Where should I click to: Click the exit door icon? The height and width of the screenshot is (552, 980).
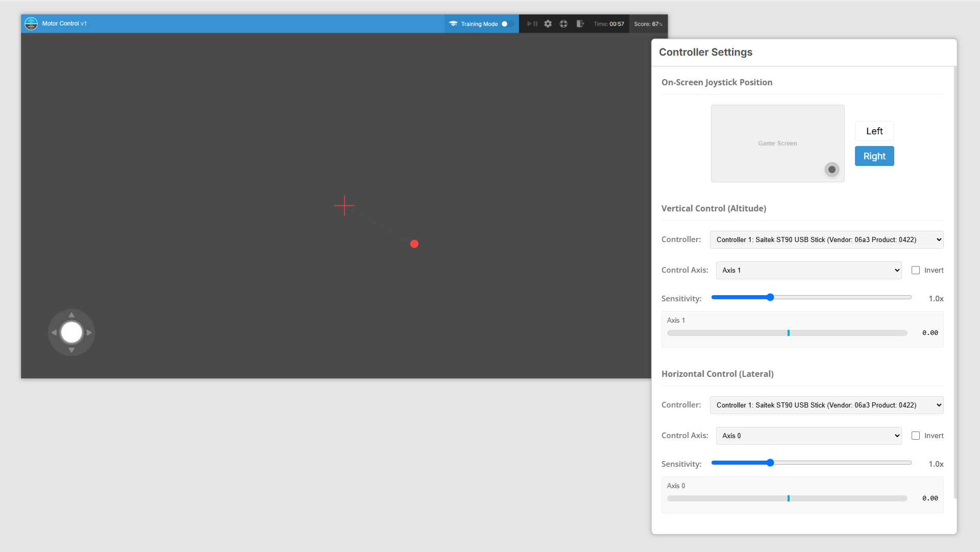point(580,24)
